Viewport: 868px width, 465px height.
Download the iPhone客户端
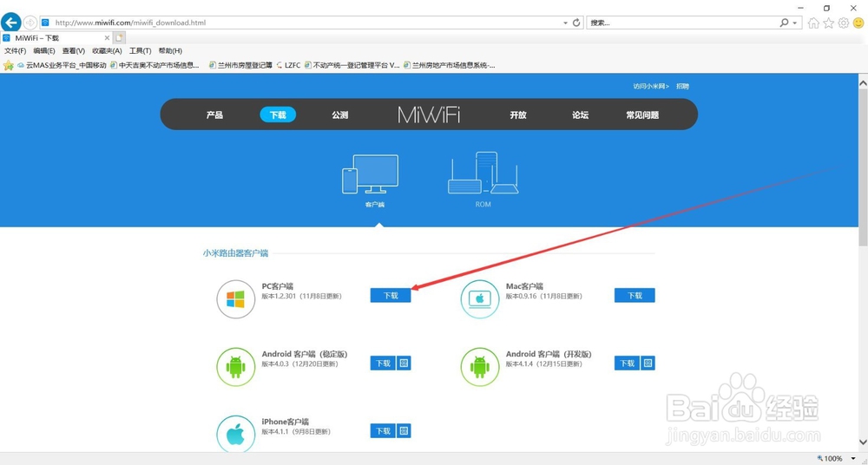point(383,430)
